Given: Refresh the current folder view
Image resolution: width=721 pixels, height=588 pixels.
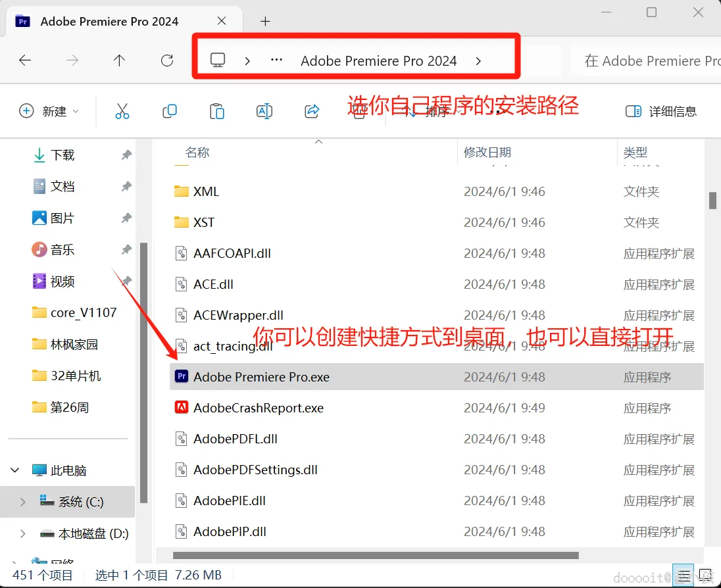Looking at the screenshot, I should coord(167,61).
